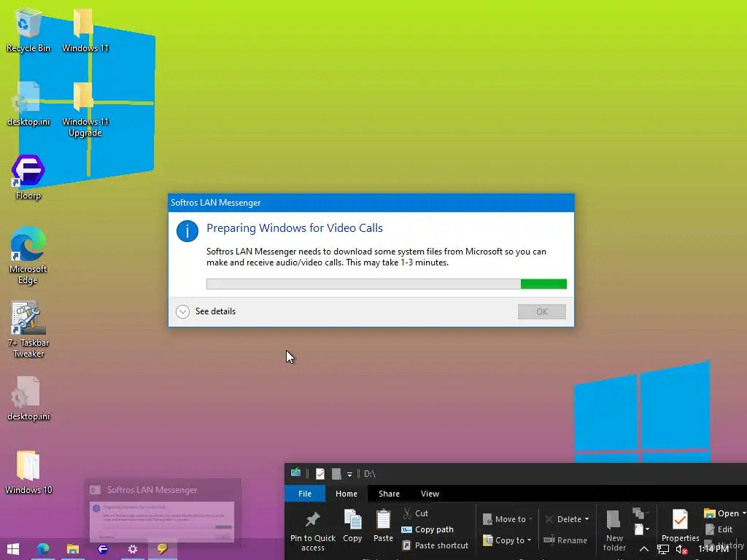
Task: Click Cut in Explorer ribbon
Action: (415, 513)
